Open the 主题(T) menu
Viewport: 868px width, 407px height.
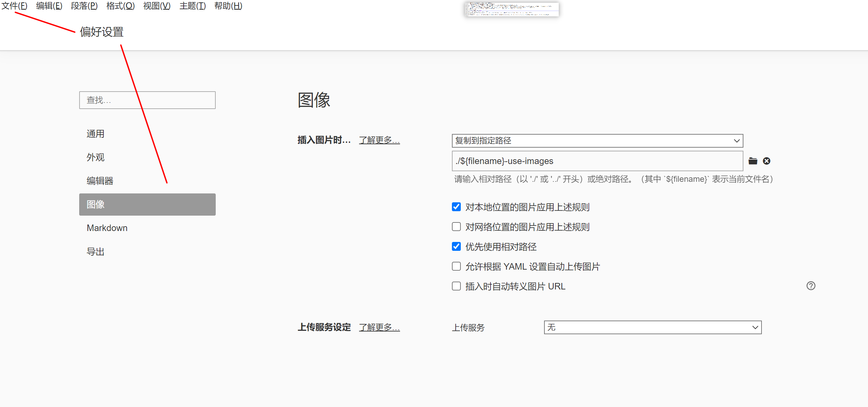(193, 6)
